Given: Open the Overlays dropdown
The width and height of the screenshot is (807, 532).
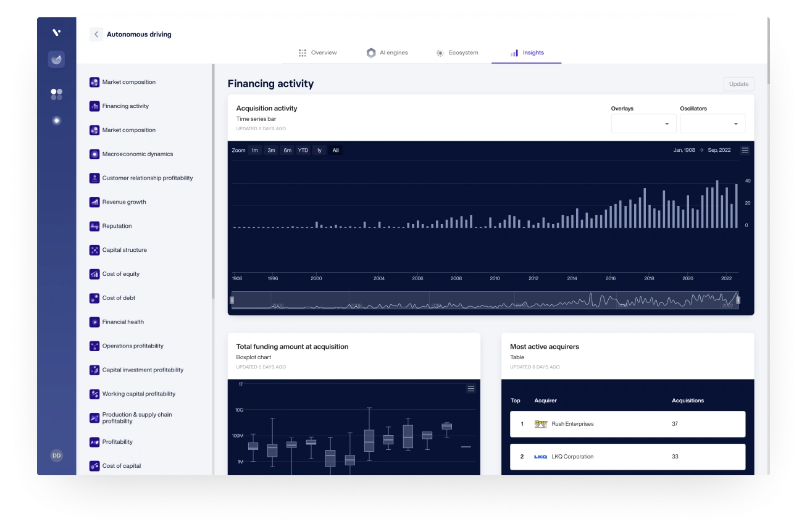Looking at the screenshot, I should pos(643,124).
